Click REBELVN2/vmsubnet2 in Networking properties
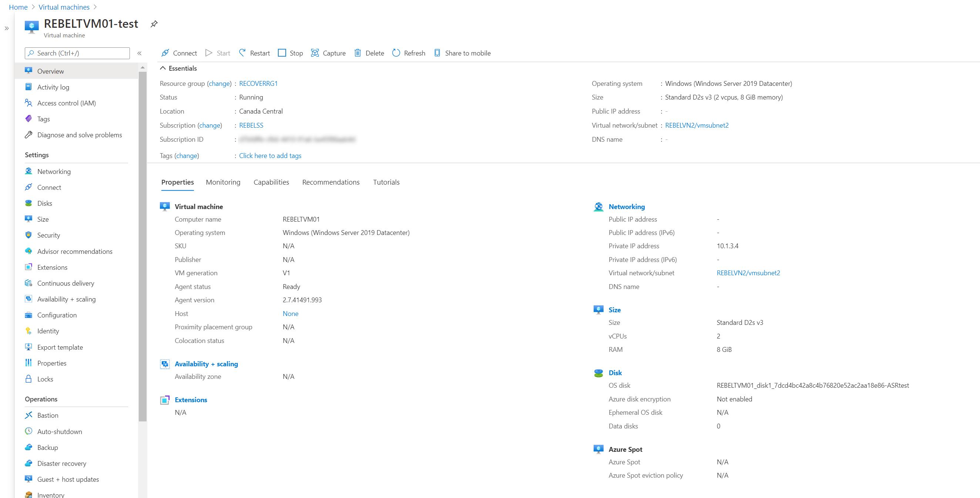Viewport: 980px width, 498px height. (748, 273)
